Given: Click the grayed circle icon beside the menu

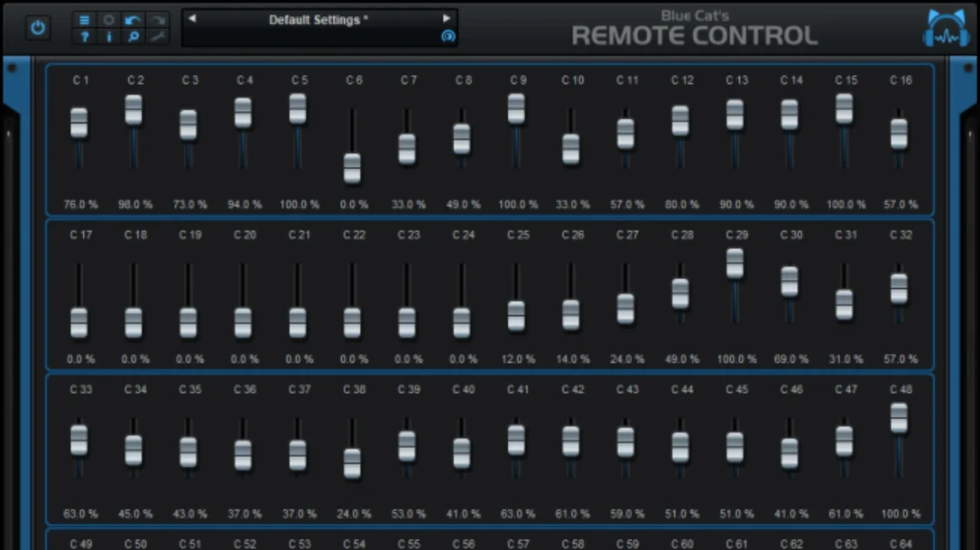Looking at the screenshot, I should [x=109, y=20].
